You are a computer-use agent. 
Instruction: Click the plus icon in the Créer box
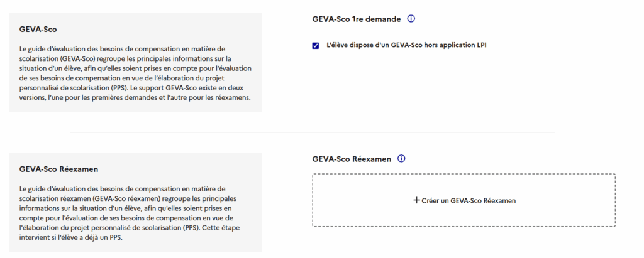tap(416, 200)
